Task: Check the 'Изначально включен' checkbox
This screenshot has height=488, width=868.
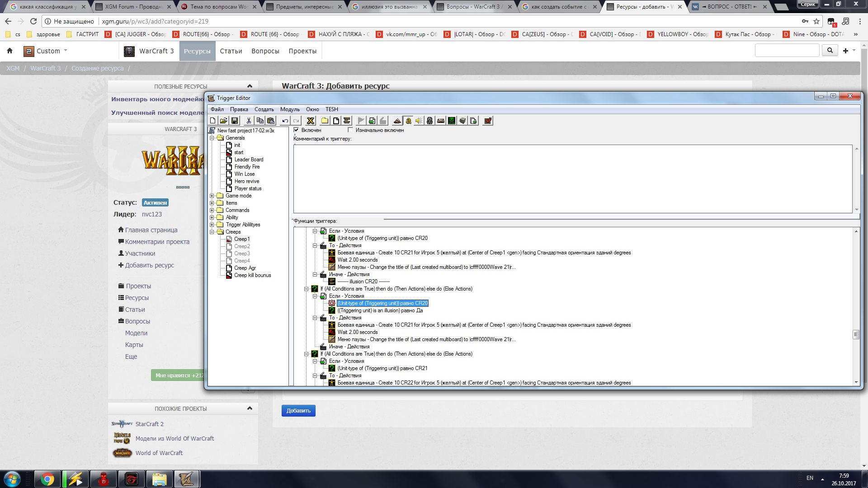Action: [350, 130]
